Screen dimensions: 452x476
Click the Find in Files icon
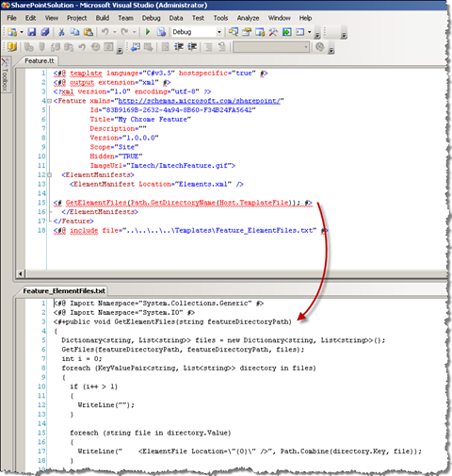click(x=234, y=32)
